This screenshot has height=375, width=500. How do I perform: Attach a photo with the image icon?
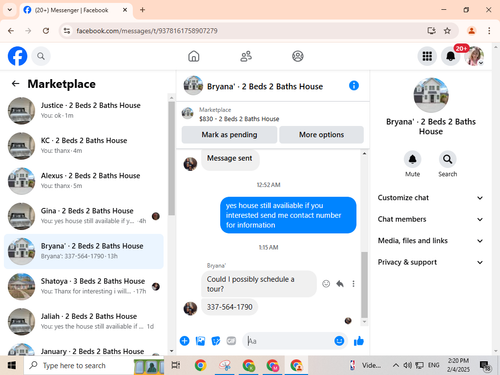(200, 341)
